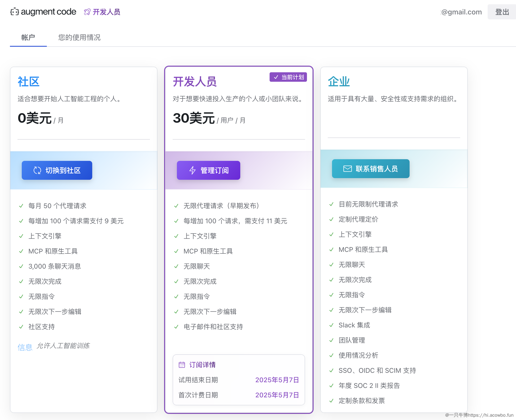Click the gmail.com account email

[x=461, y=12]
